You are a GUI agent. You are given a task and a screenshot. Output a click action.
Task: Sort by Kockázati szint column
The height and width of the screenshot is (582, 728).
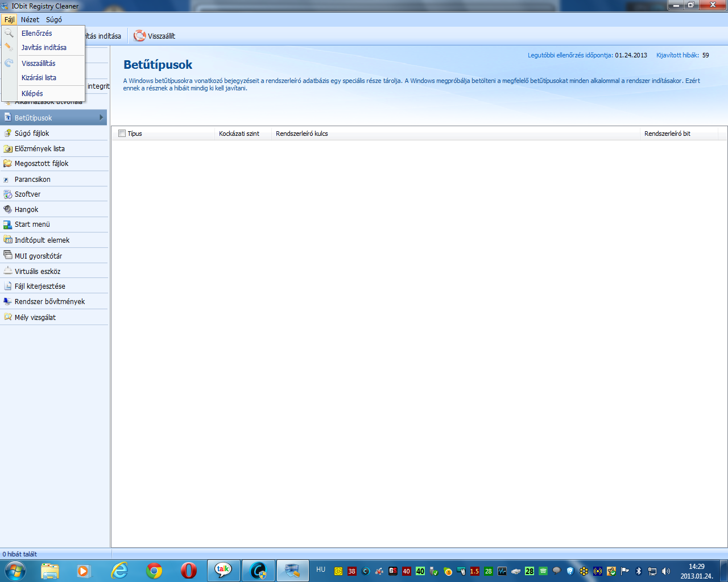tap(239, 134)
